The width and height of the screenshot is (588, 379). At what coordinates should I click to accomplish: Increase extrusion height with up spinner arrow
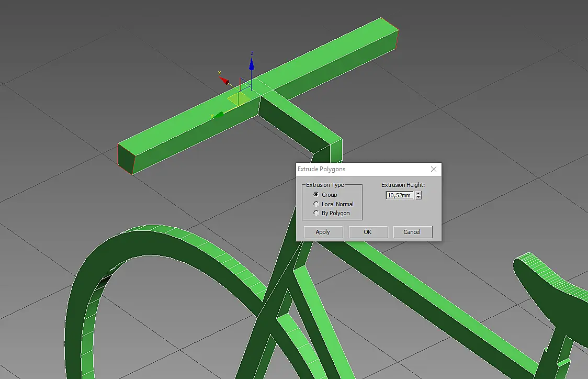419,193
